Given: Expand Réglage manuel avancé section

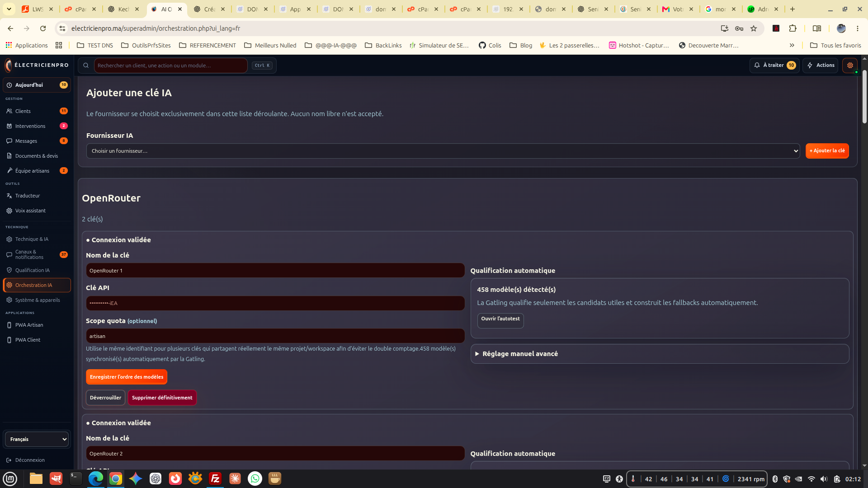Looking at the screenshot, I should click(x=660, y=354).
